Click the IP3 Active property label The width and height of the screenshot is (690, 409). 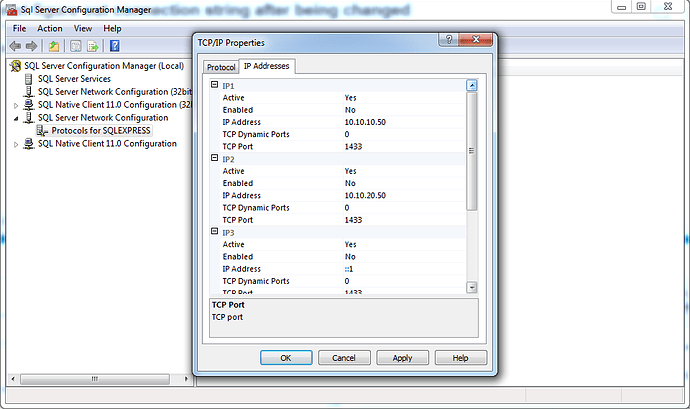pos(233,244)
